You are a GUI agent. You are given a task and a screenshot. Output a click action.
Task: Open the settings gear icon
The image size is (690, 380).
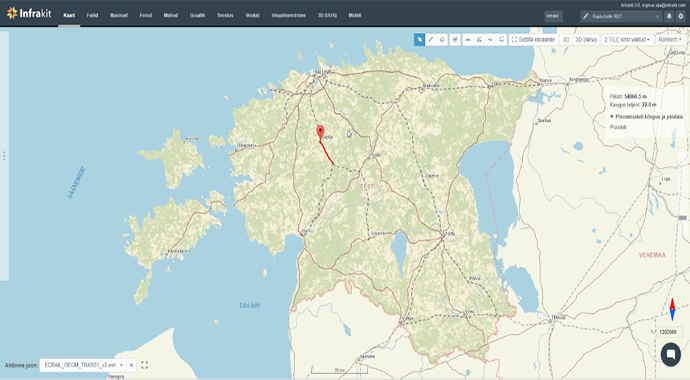[681, 16]
